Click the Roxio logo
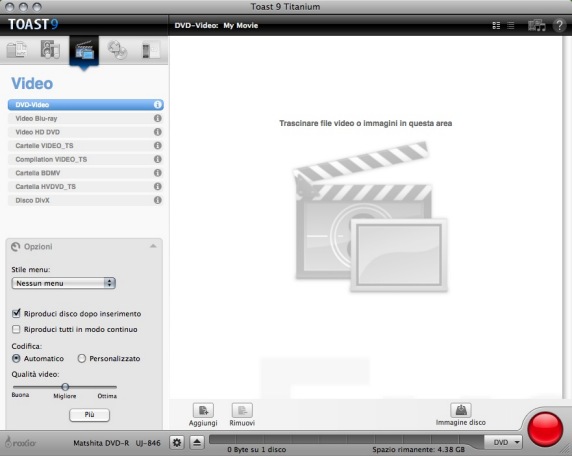 21,443
